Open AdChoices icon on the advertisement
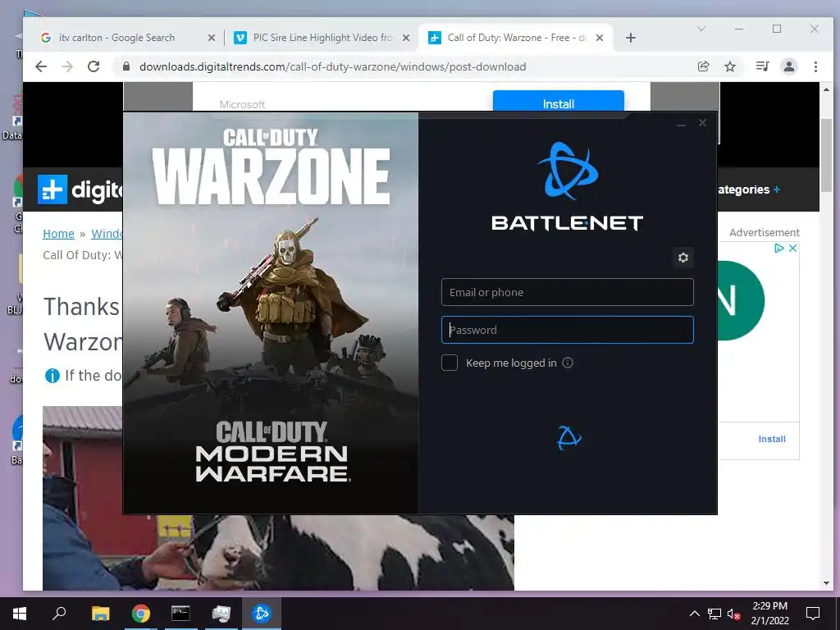The width and height of the screenshot is (840, 630). [779, 248]
